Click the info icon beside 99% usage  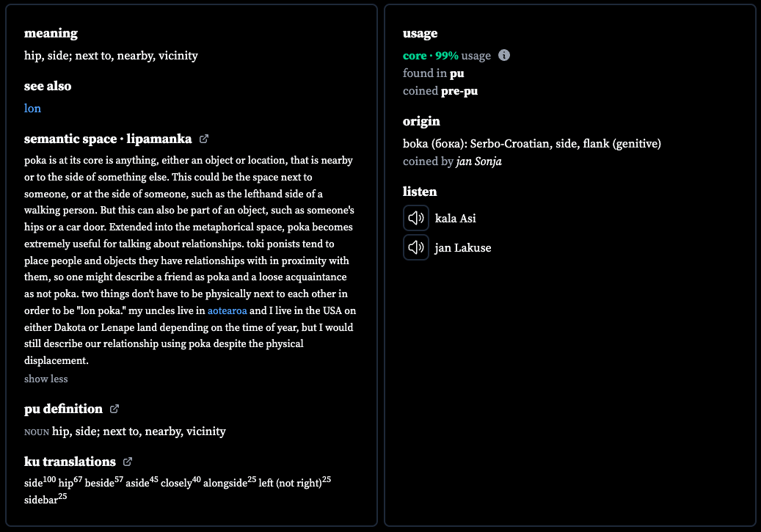coord(503,55)
